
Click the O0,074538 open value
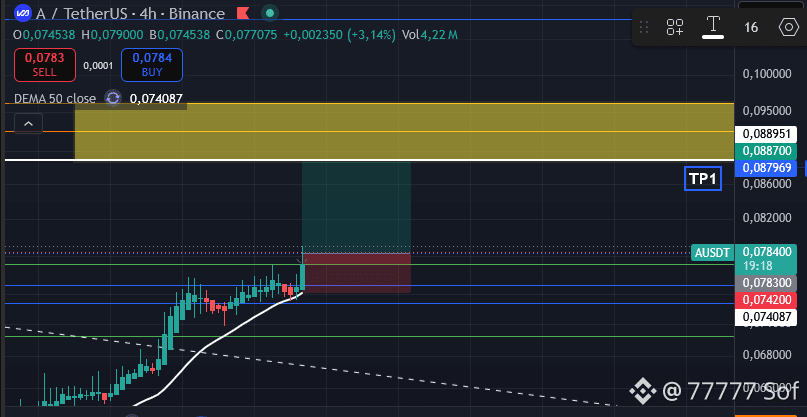pos(44,35)
